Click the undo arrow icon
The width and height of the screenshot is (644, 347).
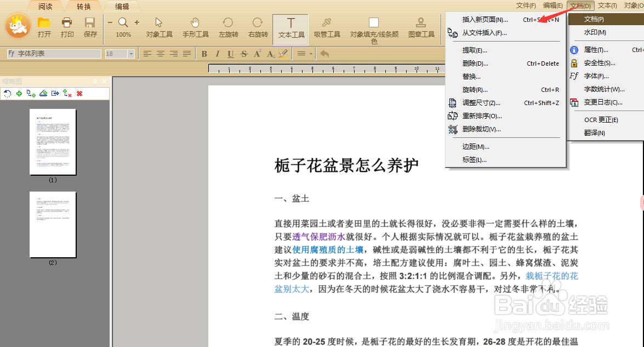click(324, 54)
